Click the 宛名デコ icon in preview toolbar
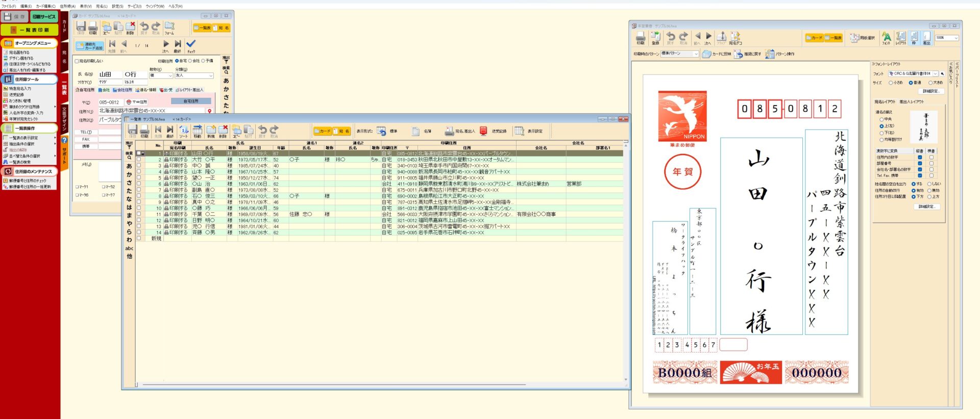The image size is (980, 419). [x=735, y=38]
